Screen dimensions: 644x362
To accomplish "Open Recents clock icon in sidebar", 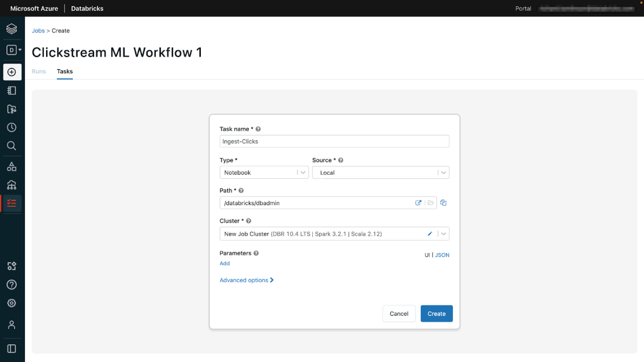I will [12, 127].
